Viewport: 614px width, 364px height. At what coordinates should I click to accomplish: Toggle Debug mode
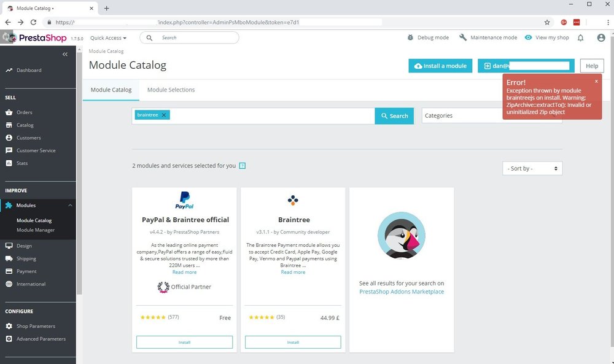tap(428, 37)
